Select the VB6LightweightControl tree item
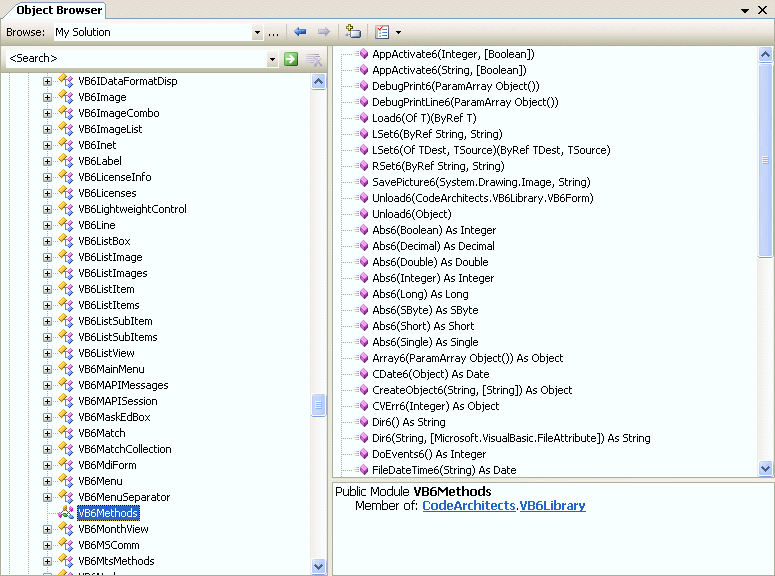 point(132,209)
